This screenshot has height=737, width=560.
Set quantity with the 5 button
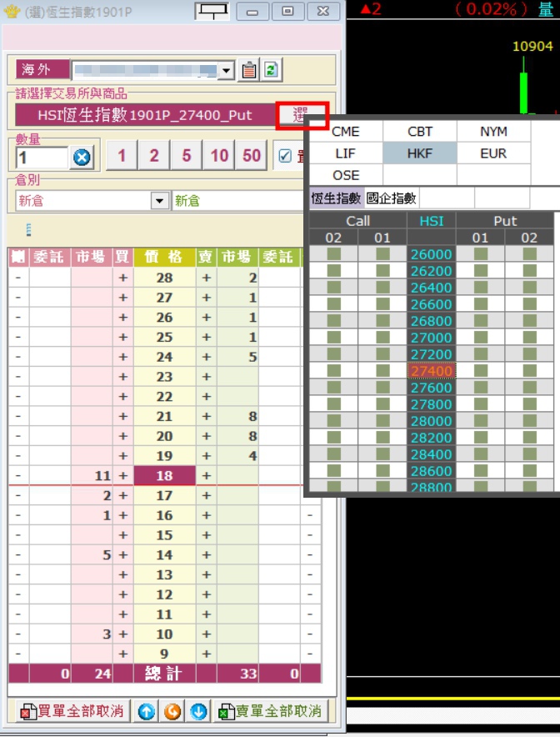tap(187, 156)
